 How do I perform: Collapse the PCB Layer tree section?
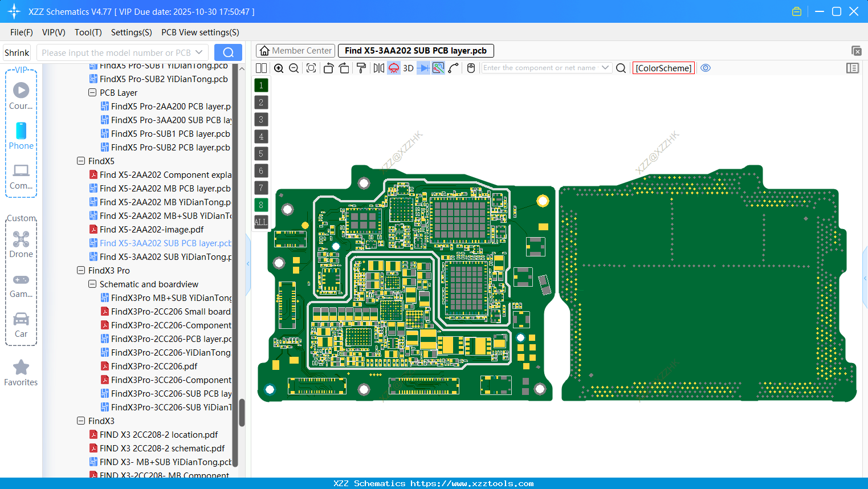92,92
